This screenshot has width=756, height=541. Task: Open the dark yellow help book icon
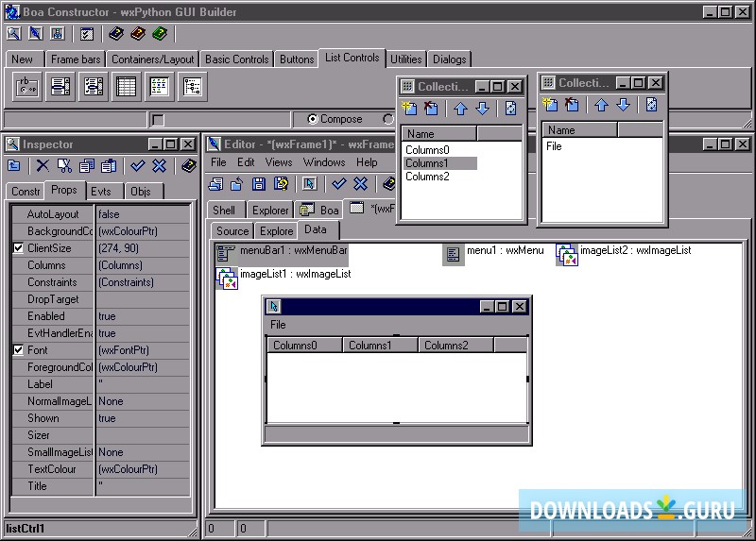pyautogui.click(x=116, y=33)
